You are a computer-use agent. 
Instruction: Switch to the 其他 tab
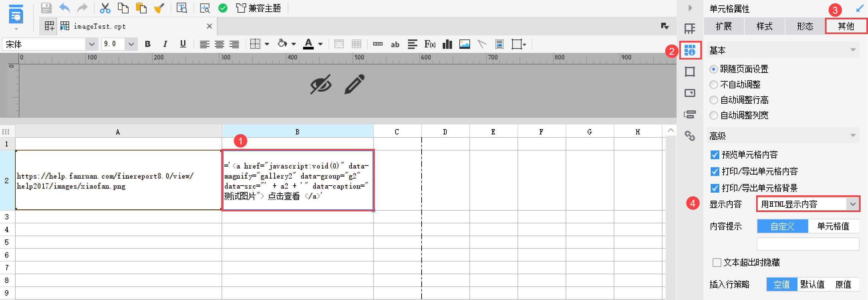[x=846, y=26]
